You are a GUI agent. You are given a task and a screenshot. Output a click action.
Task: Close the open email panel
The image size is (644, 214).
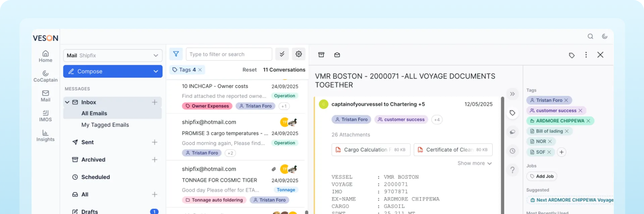pyautogui.click(x=600, y=55)
